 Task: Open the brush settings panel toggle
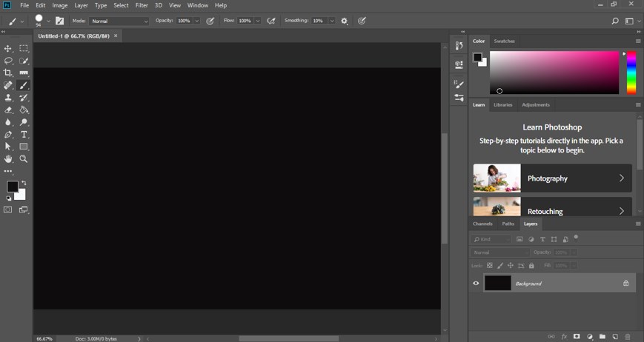tap(60, 21)
